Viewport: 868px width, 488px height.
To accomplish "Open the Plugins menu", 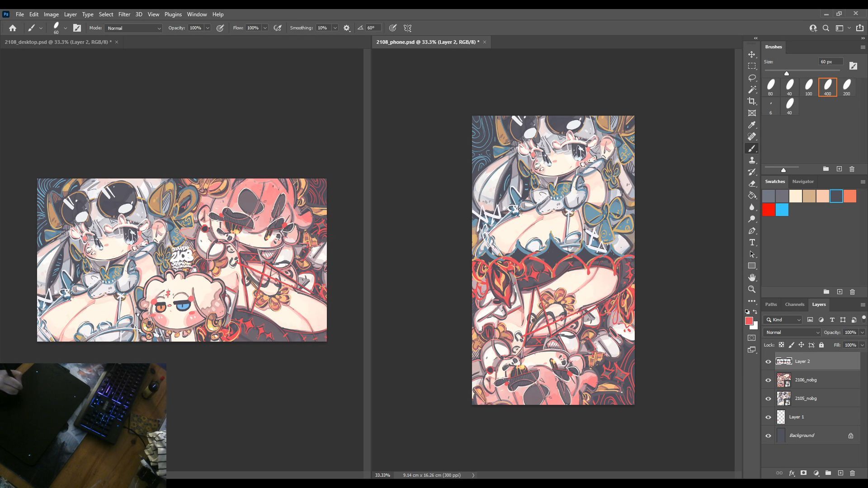I will [x=173, y=14].
